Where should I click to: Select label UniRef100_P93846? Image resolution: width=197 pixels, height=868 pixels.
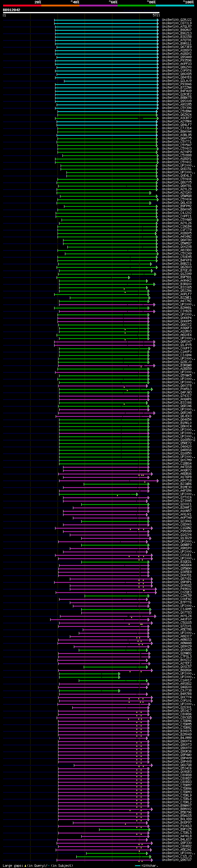coord(177,84)
